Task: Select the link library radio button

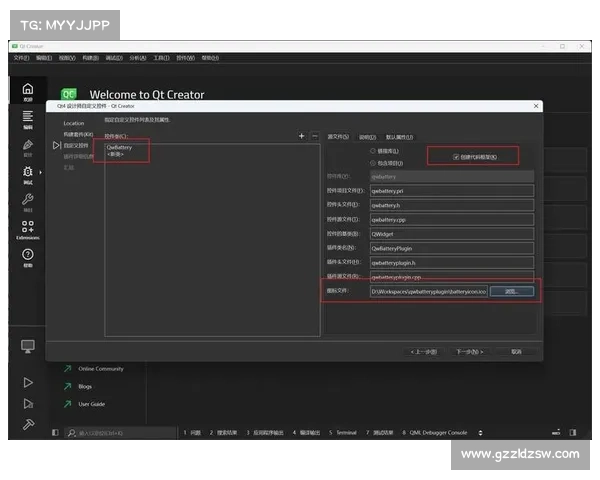Action: click(x=373, y=151)
